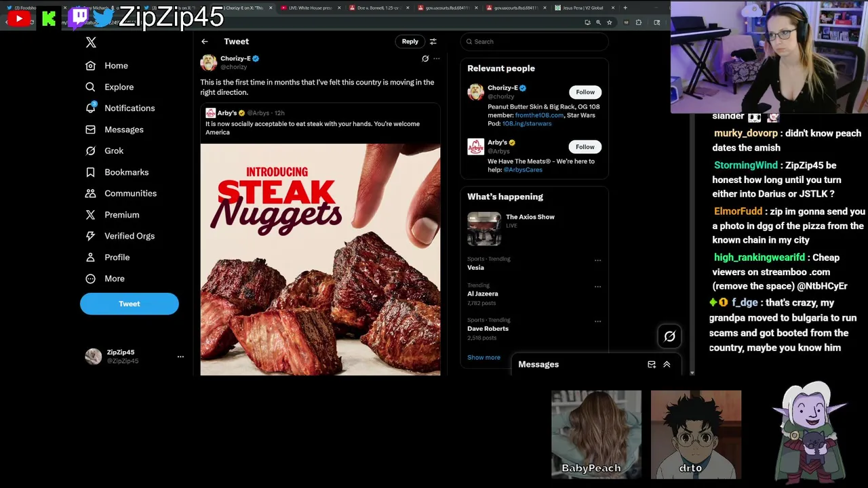
Task: Click the Search input field
Action: 534,41
